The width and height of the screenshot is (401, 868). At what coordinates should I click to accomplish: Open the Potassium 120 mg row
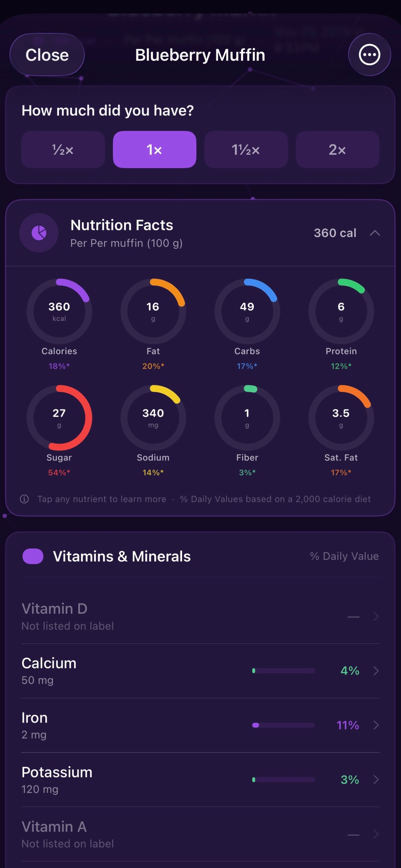pos(200,779)
